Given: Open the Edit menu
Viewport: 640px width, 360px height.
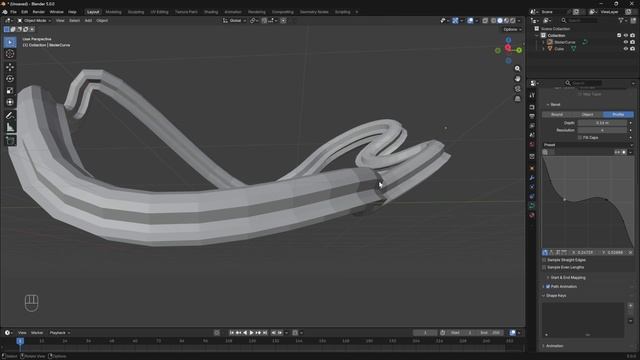Looking at the screenshot, I should (24, 12).
